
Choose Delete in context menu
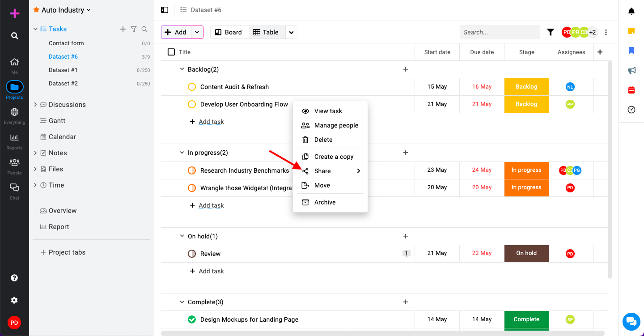coord(330,140)
